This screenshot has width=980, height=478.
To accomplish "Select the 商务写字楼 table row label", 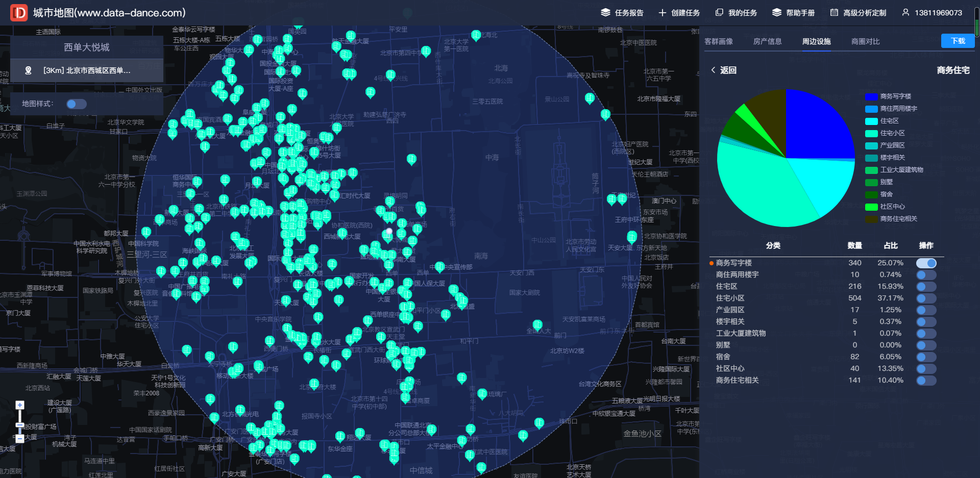I will pos(733,263).
